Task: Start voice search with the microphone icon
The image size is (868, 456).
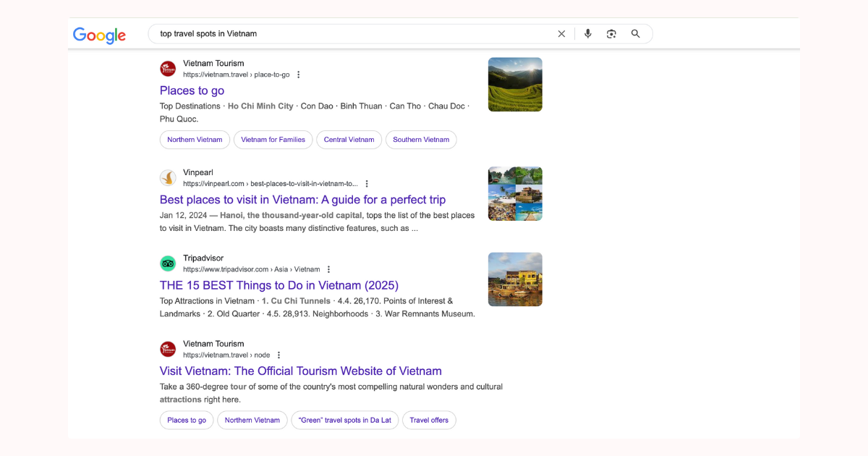Action: (x=587, y=34)
